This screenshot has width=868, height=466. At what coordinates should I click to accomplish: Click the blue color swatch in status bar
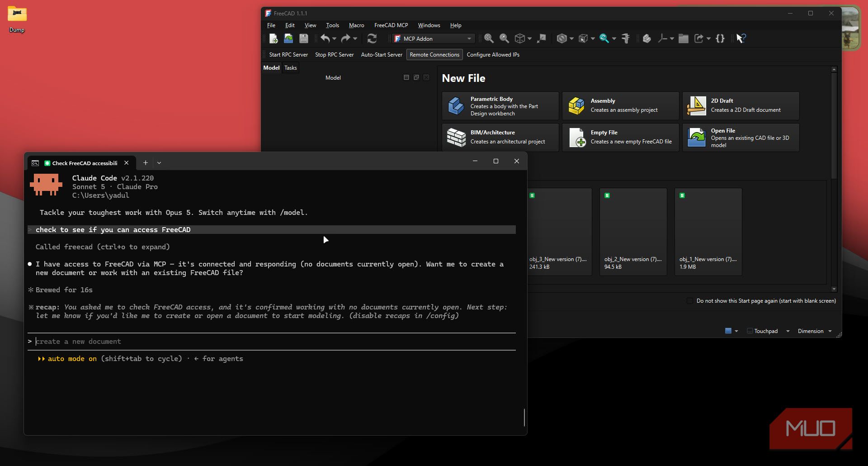[x=728, y=331]
